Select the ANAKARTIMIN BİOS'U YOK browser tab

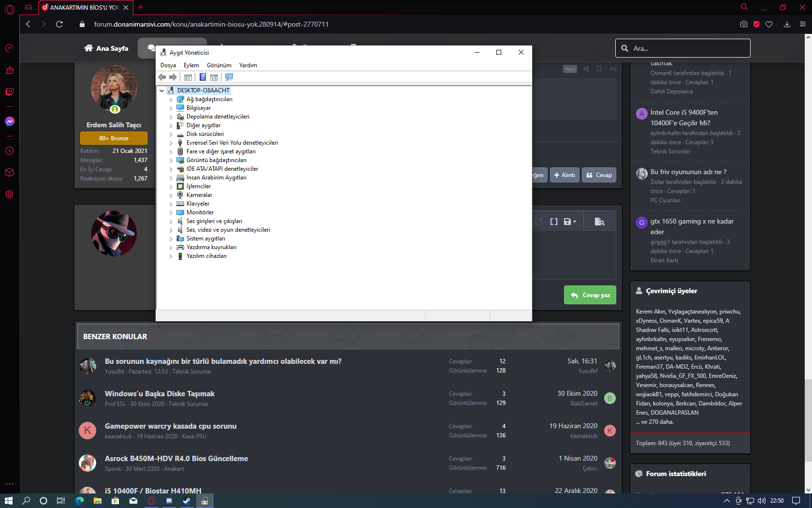coord(85,8)
